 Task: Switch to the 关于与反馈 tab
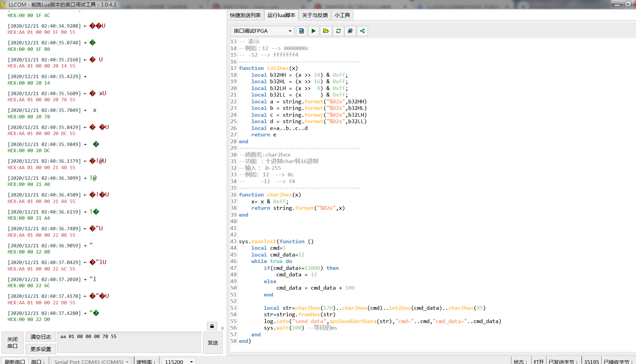coord(315,15)
